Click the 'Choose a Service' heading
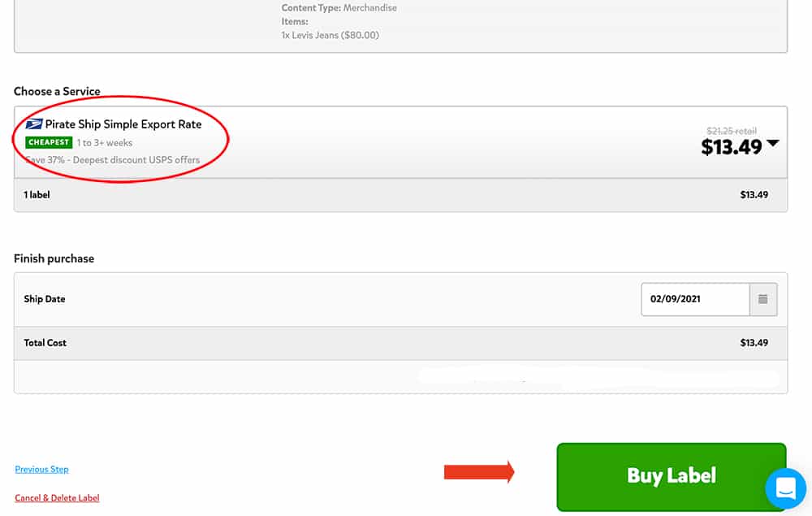 click(57, 91)
